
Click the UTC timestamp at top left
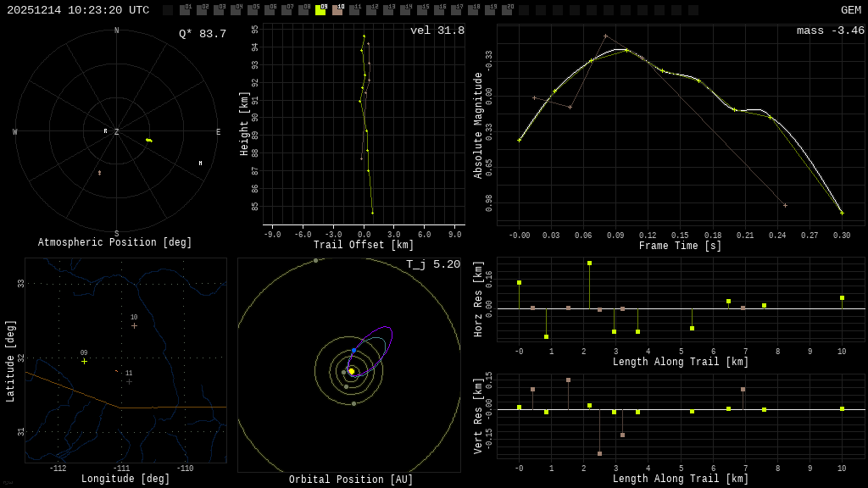coord(78,10)
